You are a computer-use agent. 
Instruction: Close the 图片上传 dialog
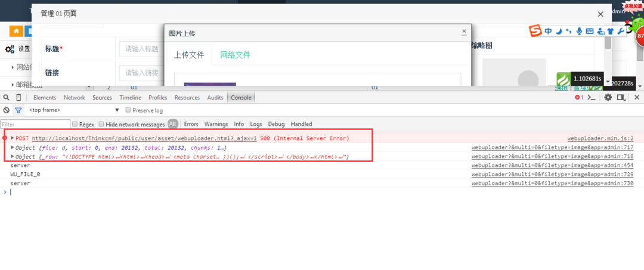point(464,31)
